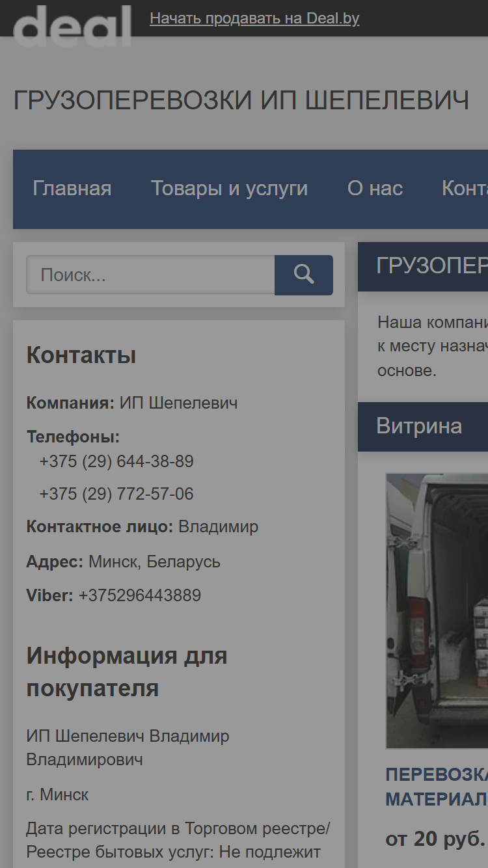Click company name ИП Шепелевич in contacts
Screen dimensions: 488x868
point(179,403)
